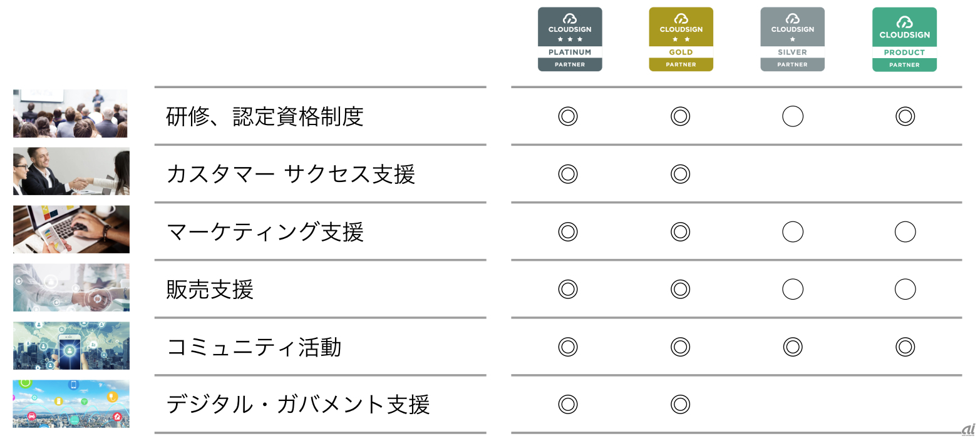Screen dimensions: 980x441
Task: Click Product single circle in 販売支援 row
Action: pyautogui.click(x=905, y=290)
